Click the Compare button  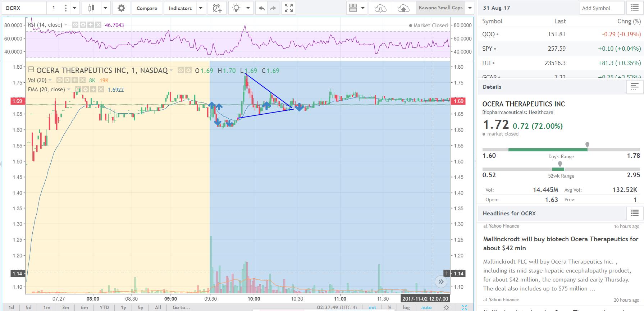tap(147, 8)
